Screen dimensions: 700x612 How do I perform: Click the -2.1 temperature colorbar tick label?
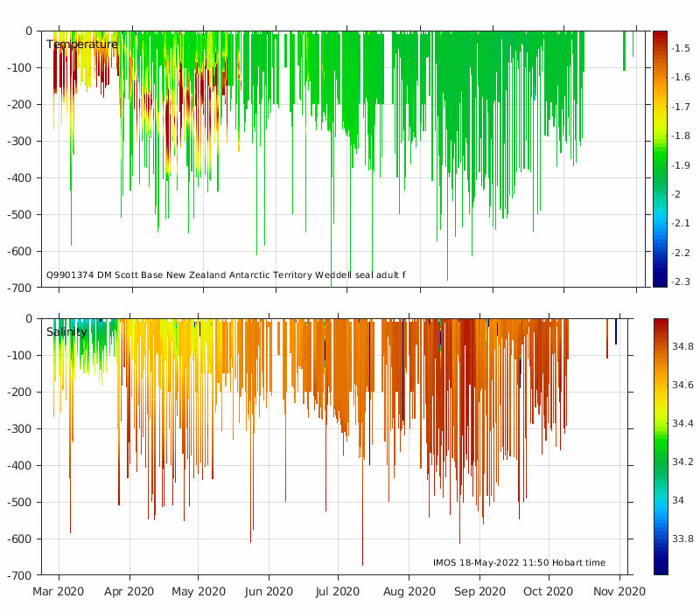click(x=681, y=223)
